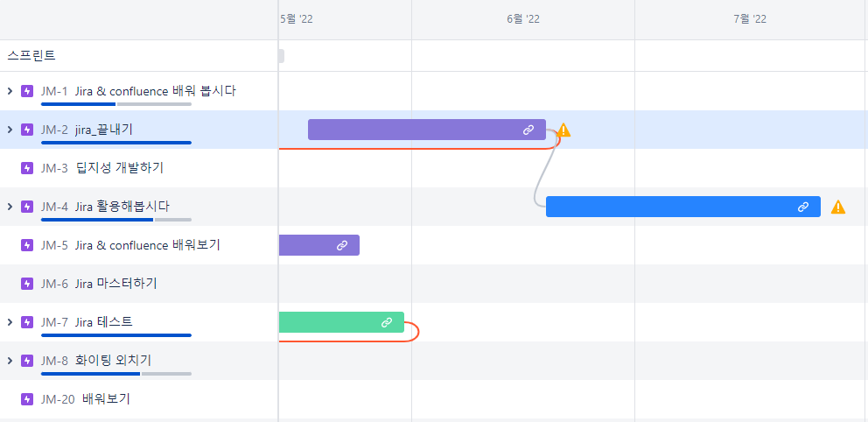Click 'Jira 활용해봅시다' epic title
The height and width of the screenshot is (422, 868).
122,207
